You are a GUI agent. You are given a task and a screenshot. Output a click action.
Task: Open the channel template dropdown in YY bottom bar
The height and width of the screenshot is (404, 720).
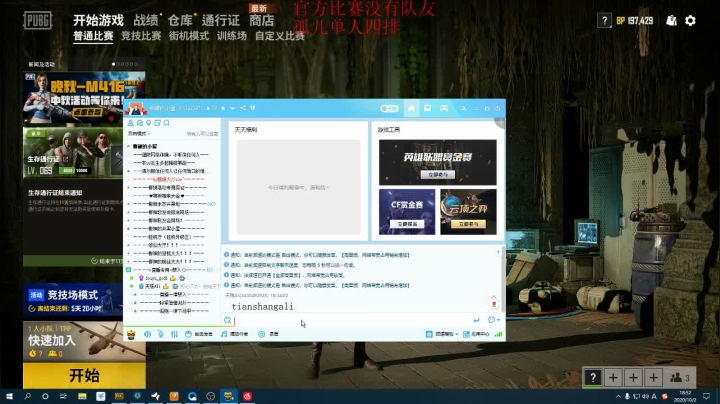point(442,334)
